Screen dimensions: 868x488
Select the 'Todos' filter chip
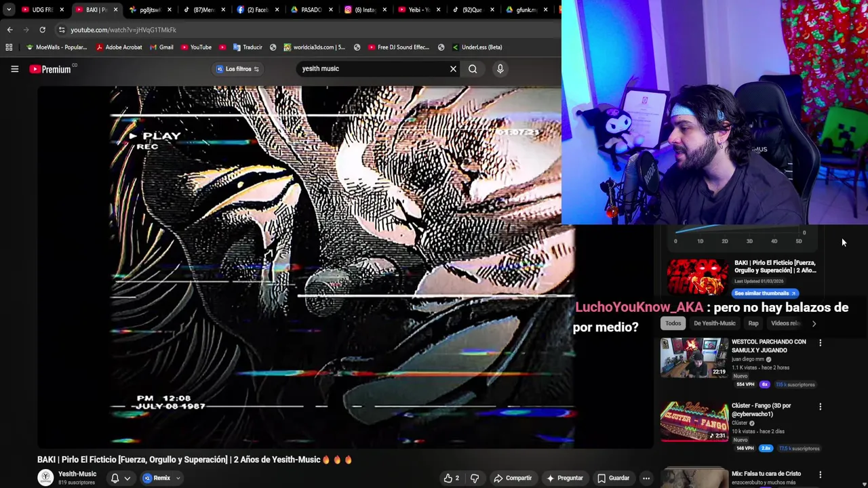673,323
